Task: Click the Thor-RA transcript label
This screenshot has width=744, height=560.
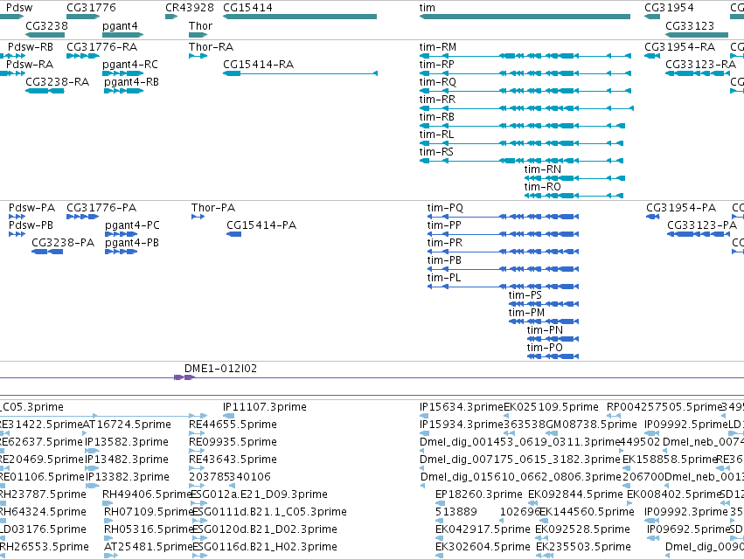Action: [x=212, y=47]
